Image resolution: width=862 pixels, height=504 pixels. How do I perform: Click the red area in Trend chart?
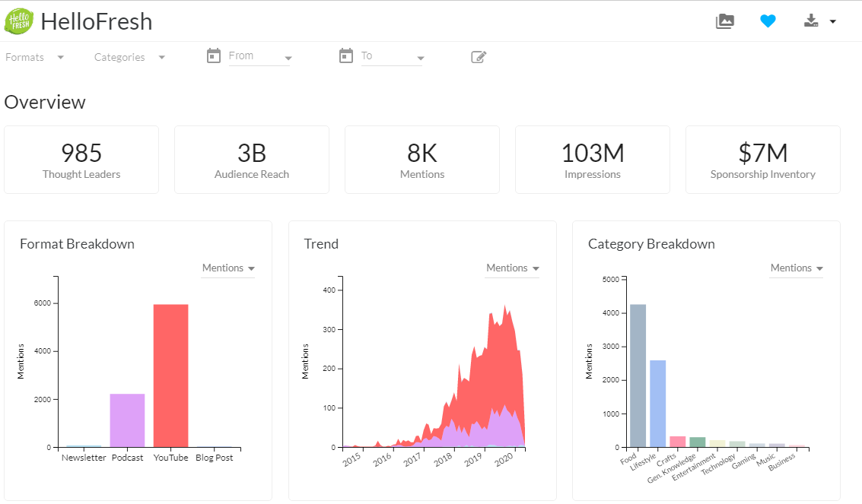(x=495, y=368)
